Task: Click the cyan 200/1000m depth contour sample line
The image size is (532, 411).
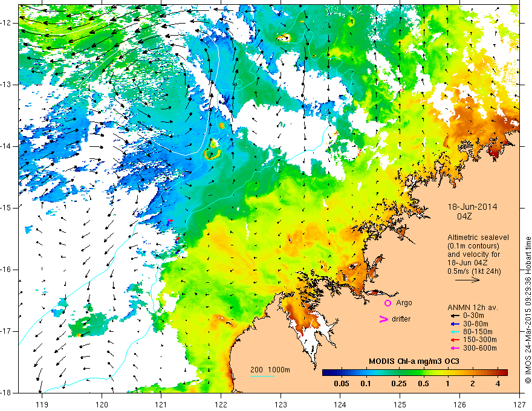Action: coord(262,376)
